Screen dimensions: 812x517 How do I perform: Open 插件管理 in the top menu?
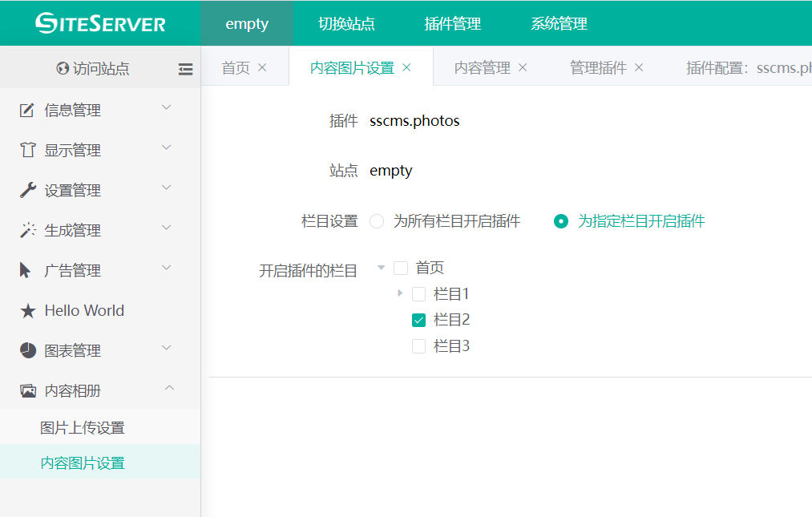(x=453, y=24)
